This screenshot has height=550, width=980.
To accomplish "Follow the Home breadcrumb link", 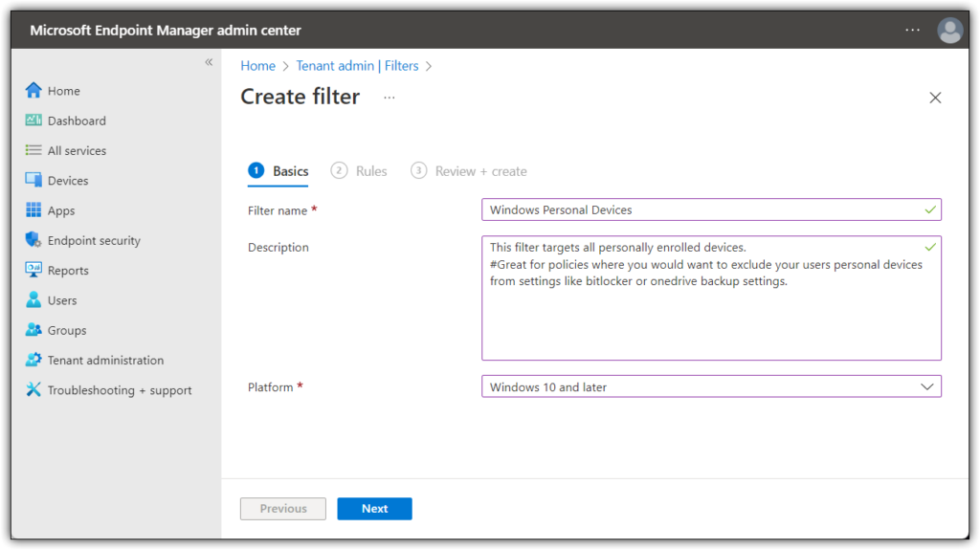I will point(258,66).
